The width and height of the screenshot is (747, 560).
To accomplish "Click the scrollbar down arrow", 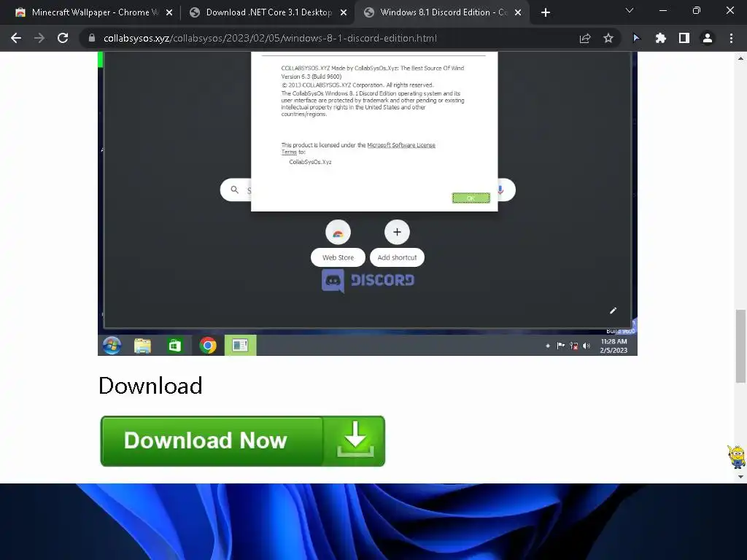I will pyautogui.click(x=740, y=477).
